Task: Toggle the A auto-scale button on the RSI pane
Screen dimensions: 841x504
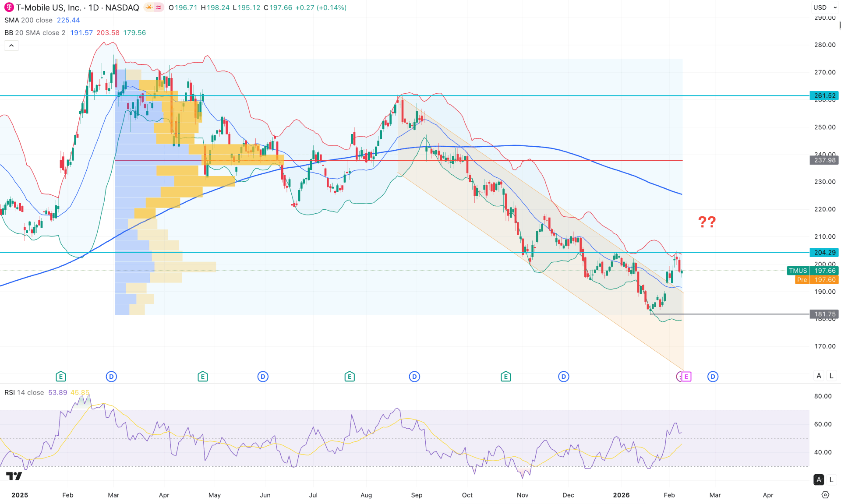Action: (x=818, y=479)
